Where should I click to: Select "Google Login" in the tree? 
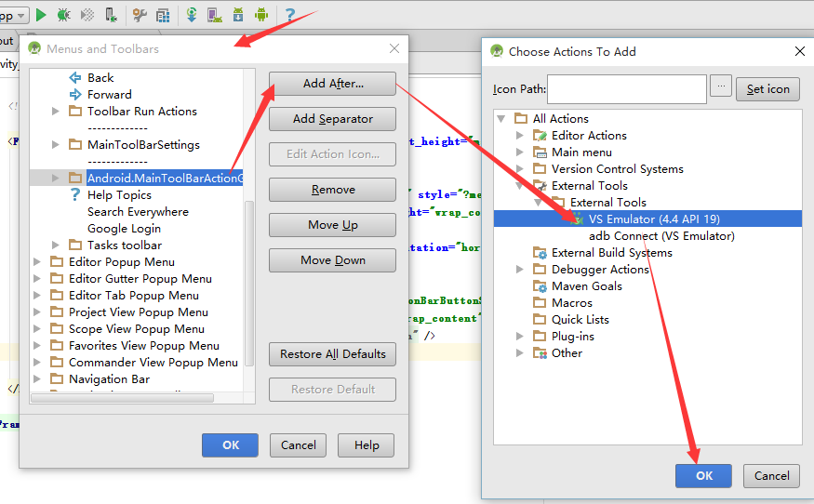[x=124, y=229]
